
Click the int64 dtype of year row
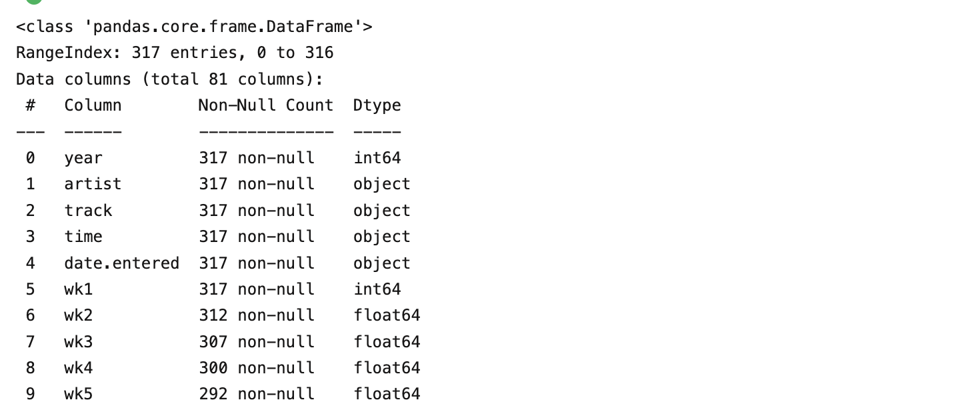[377, 158]
